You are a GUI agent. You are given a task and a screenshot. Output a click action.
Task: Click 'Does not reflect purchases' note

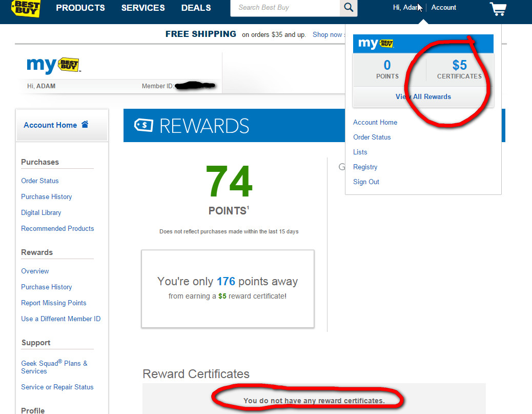tap(229, 231)
